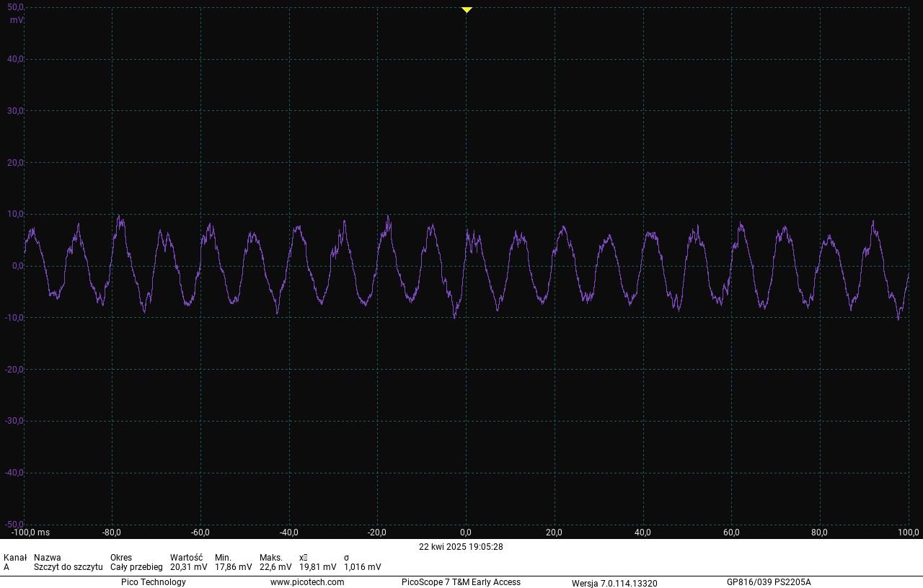This screenshot has width=923, height=588.
Task: Click the 60,0 time axis label
Action: [732, 533]
